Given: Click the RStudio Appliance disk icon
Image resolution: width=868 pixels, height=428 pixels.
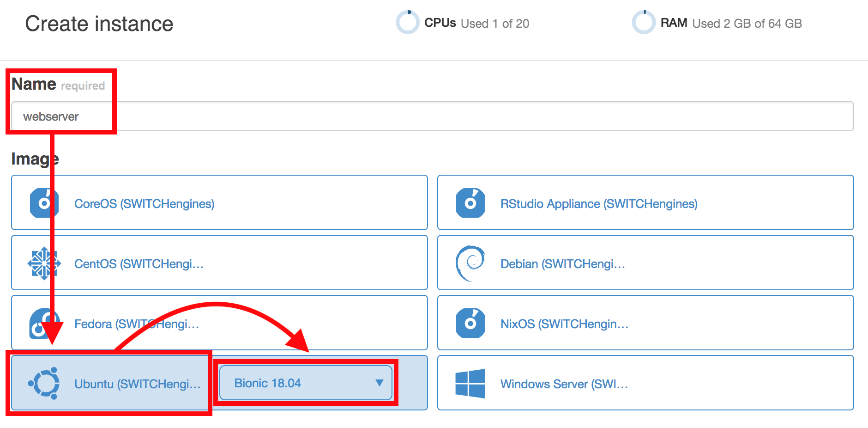Looking at the screenshot, I should click(470, 202).
